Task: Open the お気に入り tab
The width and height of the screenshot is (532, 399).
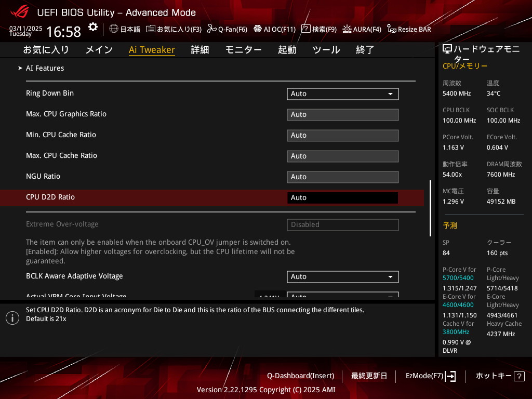Action: tap(46, 49)
